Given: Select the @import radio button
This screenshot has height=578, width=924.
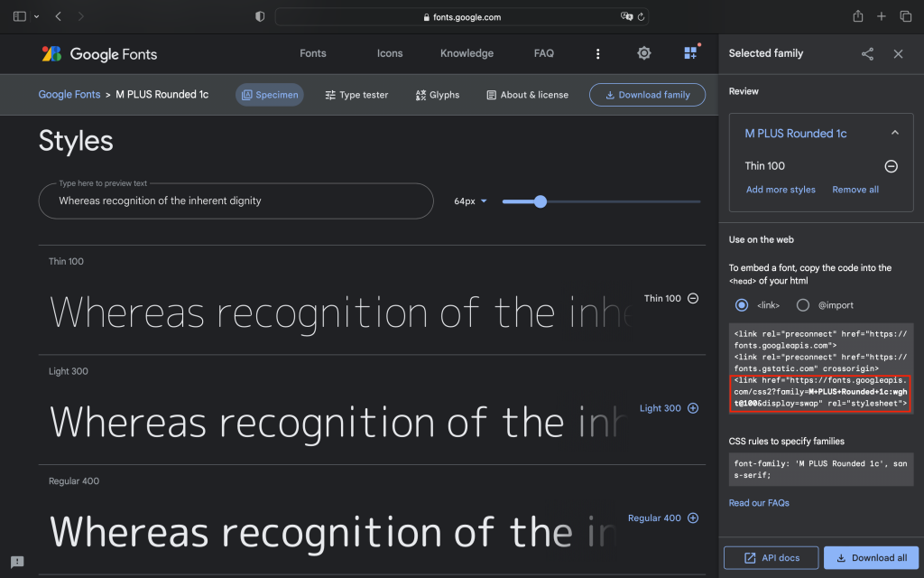Looking at the screenshot, I should tap(802, 305).
